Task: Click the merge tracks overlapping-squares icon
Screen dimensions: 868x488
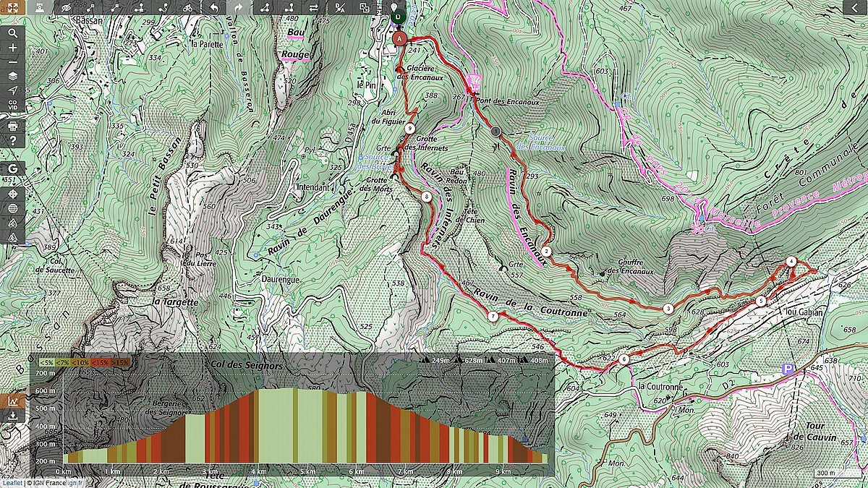Action: pyautogui.click(x=365, y=8)
